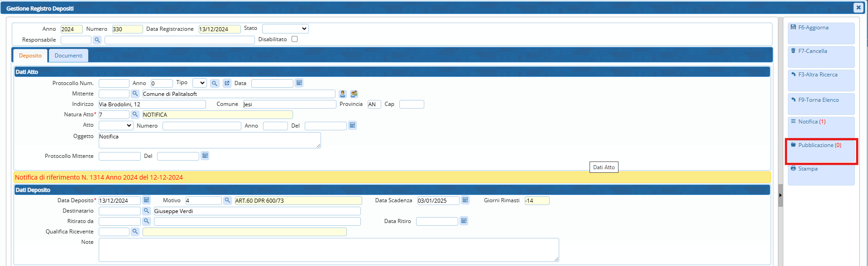Search Natura Atto using magnifier icon
This screenshot has width=868, height=266.
pos(135,114)
